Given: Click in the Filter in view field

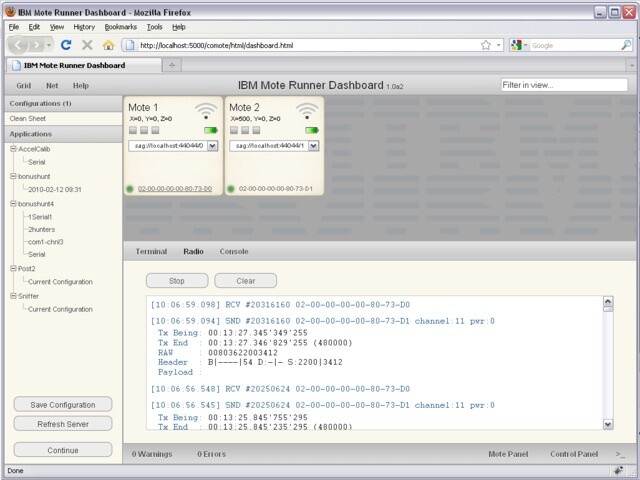Looking at the screenshot, I should click(x=564, y=85).
